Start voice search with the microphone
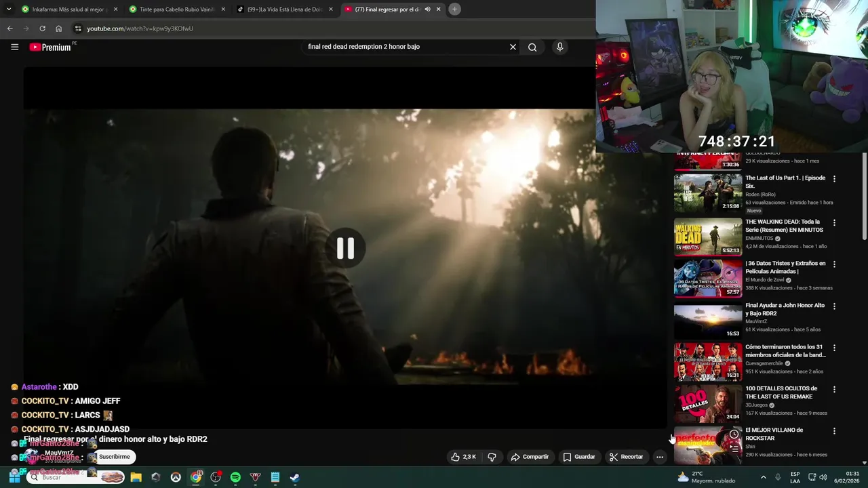Image resolution: width=868 pixels, height=488 pixels. pos(559,47)
